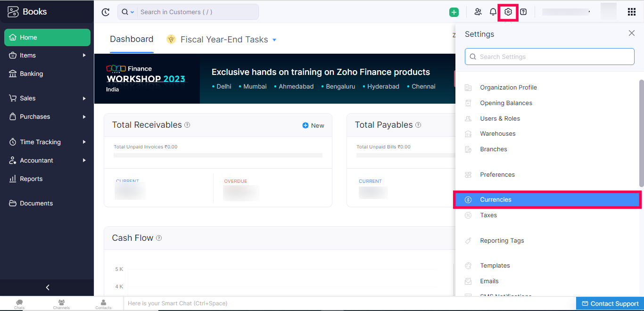This screenshot has width=644, height=311.
Task: Focus the Search in Customers field
Action: tap(198, 12)
